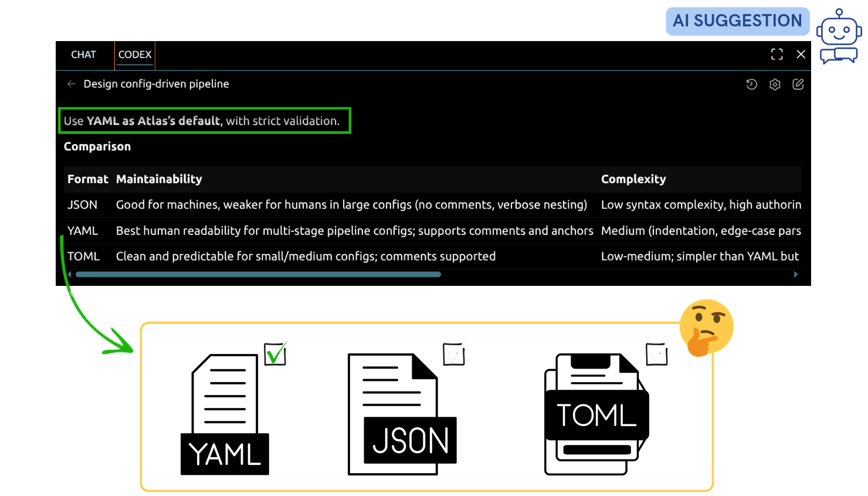The width and height of the screenshot is (868, 496).
Task: Switch to the CODEX tab
Action: [x=135, y=54]
